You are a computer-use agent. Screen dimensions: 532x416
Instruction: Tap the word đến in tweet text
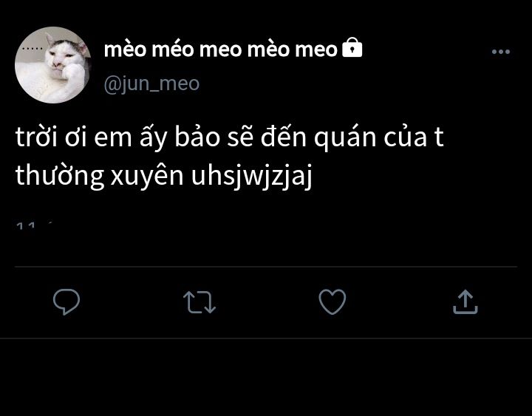283,137
